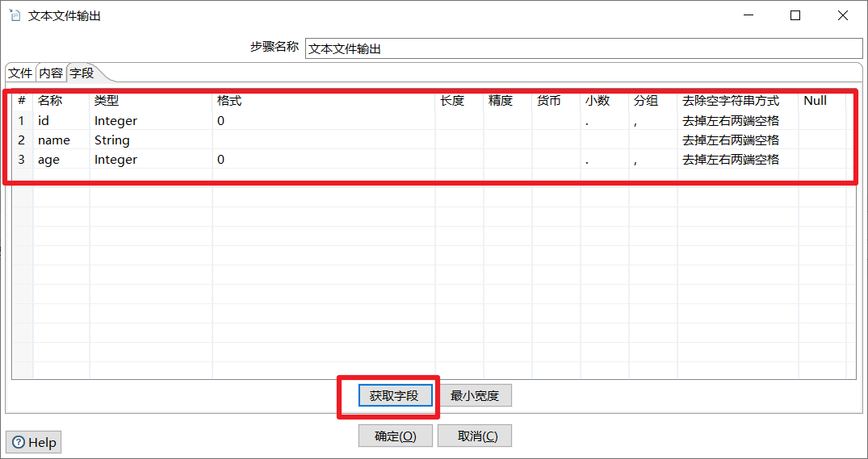This screenshot has width=868, height=459.
Task: Select row number 3
Action: click(x=22, y=160)
